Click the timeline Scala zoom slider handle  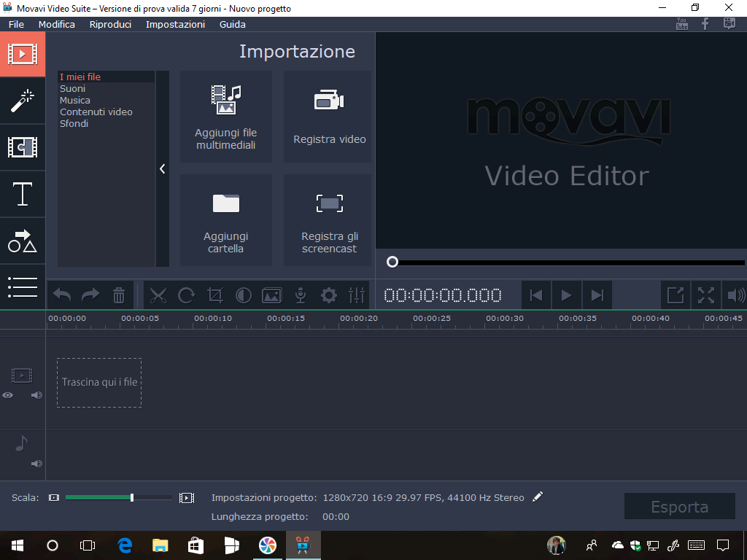[132, 497]
